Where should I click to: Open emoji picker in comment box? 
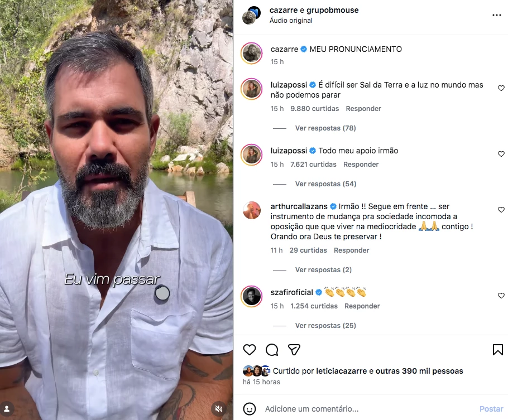(x=250, y=409)
